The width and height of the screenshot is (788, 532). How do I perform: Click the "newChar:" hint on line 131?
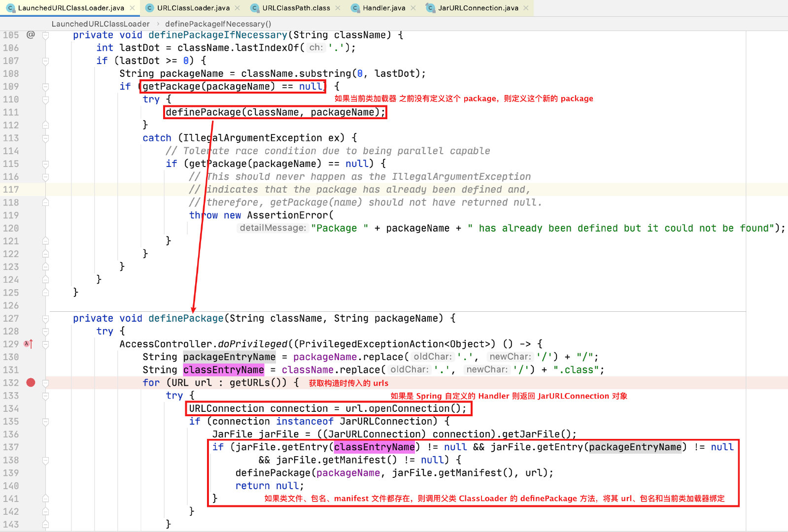click(x=487, y=369)
